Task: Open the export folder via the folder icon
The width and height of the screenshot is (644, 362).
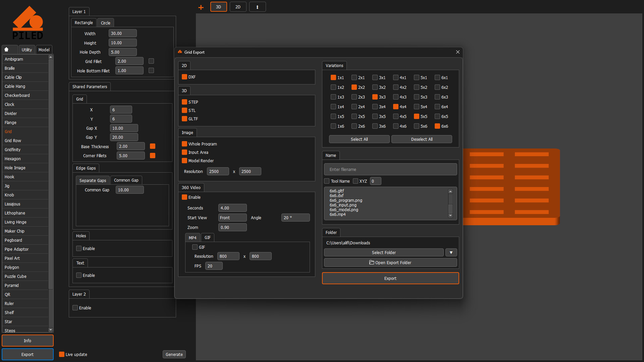Action: pos(390,262)
